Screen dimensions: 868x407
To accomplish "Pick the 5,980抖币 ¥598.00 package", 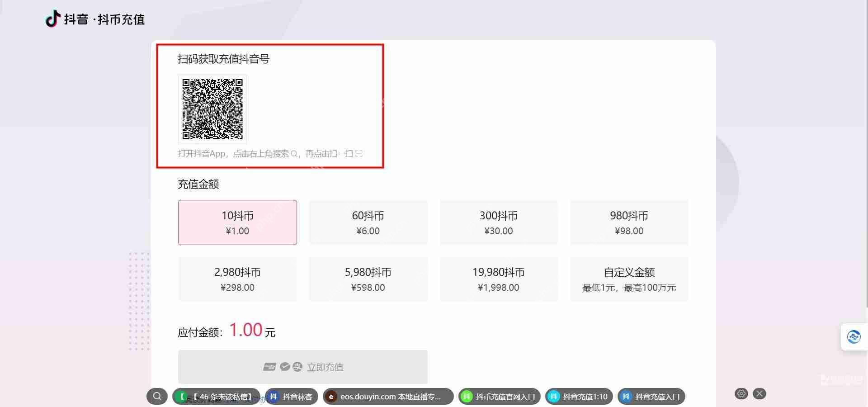I will pyautogui.click(x=368, y=279).
